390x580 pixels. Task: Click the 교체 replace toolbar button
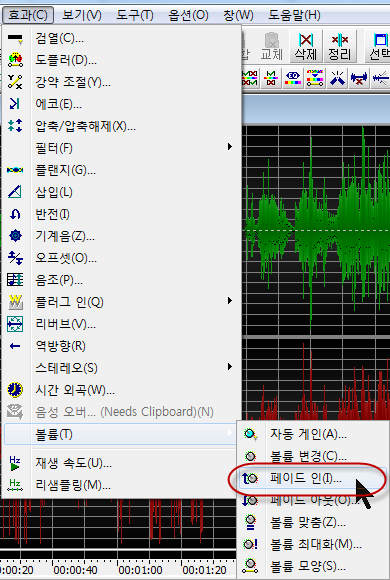pos(272,47)
